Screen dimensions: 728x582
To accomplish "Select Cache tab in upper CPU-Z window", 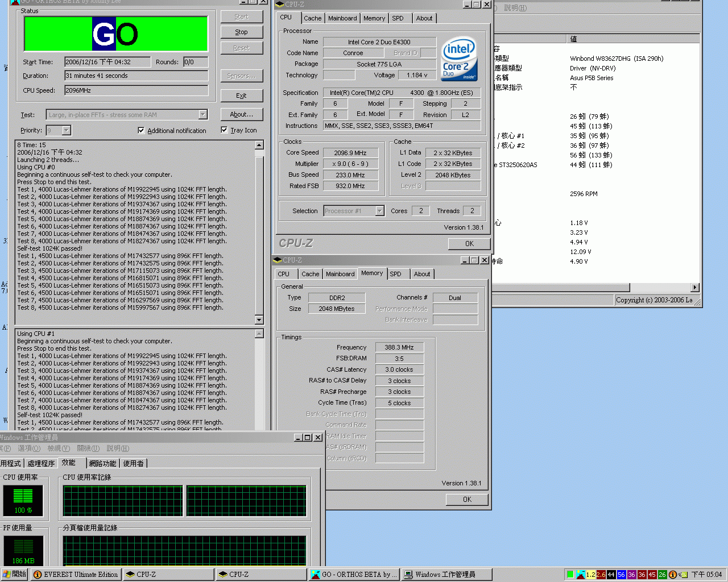I will [x=313, y=18].
